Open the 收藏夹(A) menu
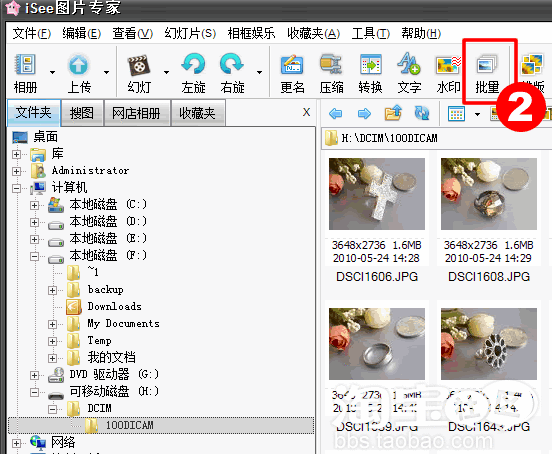The width and height of the screenshot is (552, 454). [x=313, y=33]
